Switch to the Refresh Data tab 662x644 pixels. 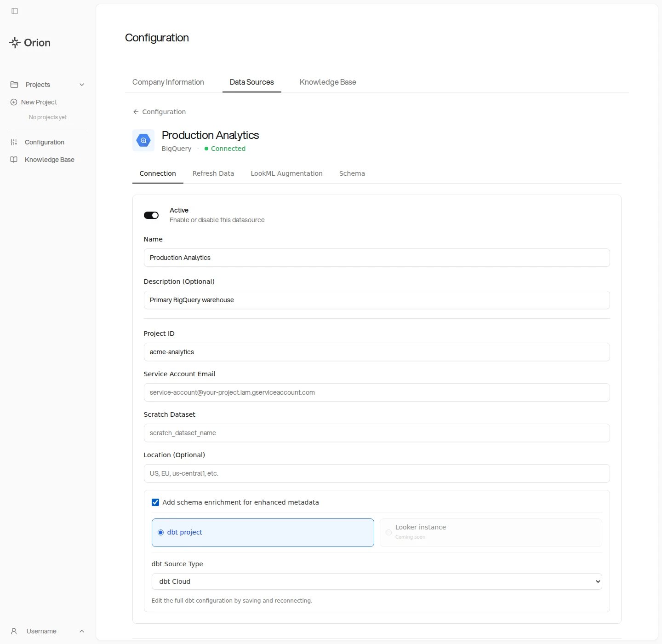[213, 173]
